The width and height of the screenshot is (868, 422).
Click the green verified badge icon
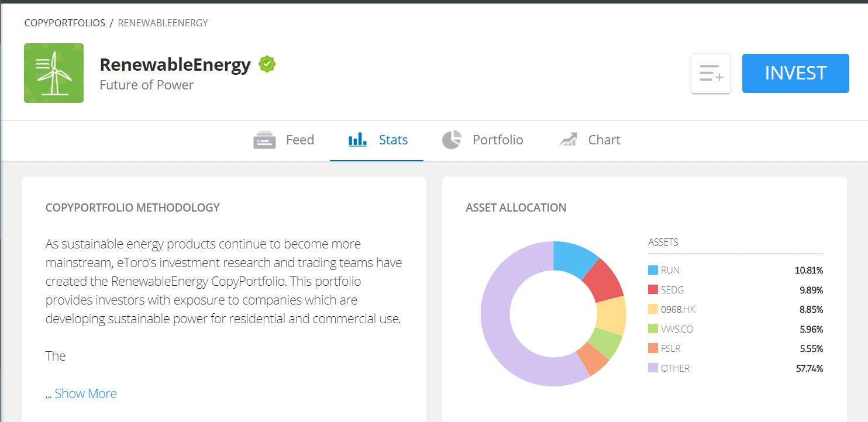coord(267,64)
